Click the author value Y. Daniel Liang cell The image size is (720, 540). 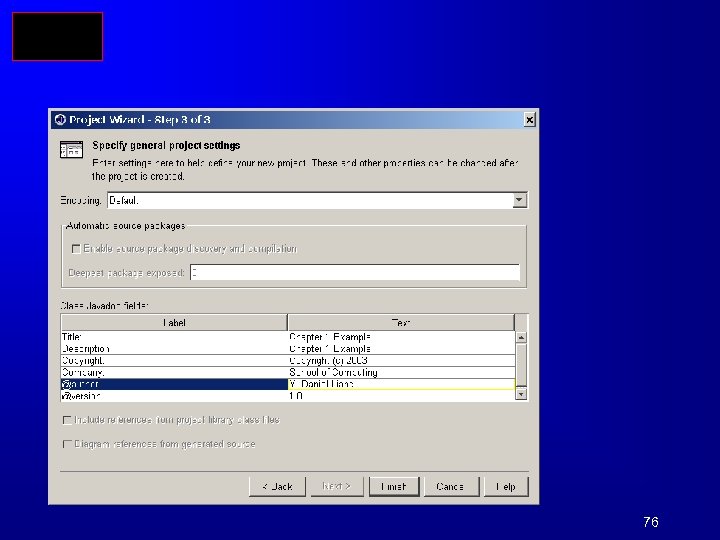pyautogui.click(x=401, y=384)
